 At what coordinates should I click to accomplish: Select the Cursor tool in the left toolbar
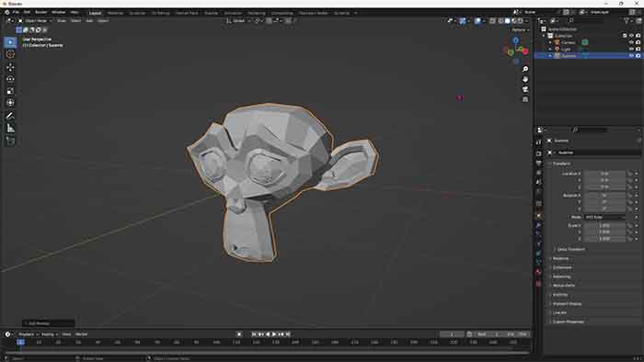click(x=10, y=54)
